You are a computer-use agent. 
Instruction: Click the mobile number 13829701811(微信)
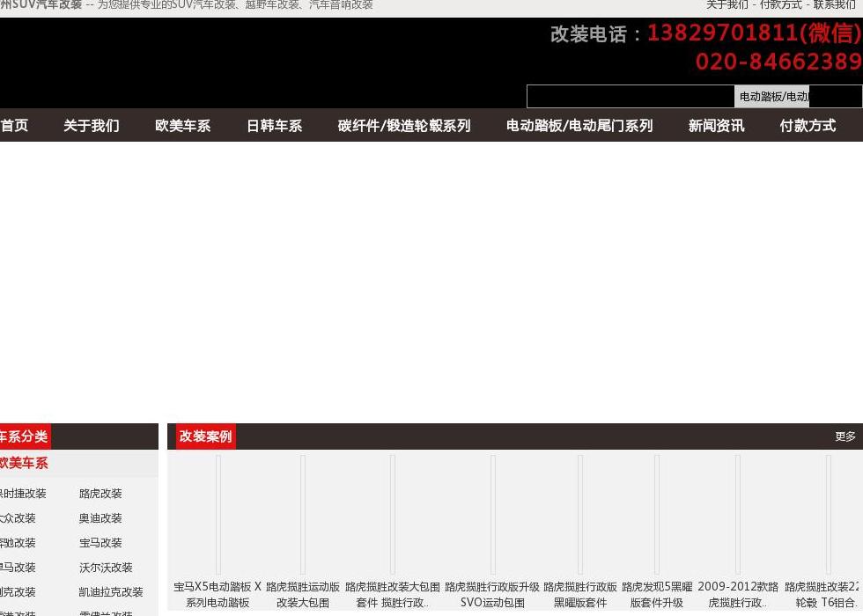[x=755, y=33]
